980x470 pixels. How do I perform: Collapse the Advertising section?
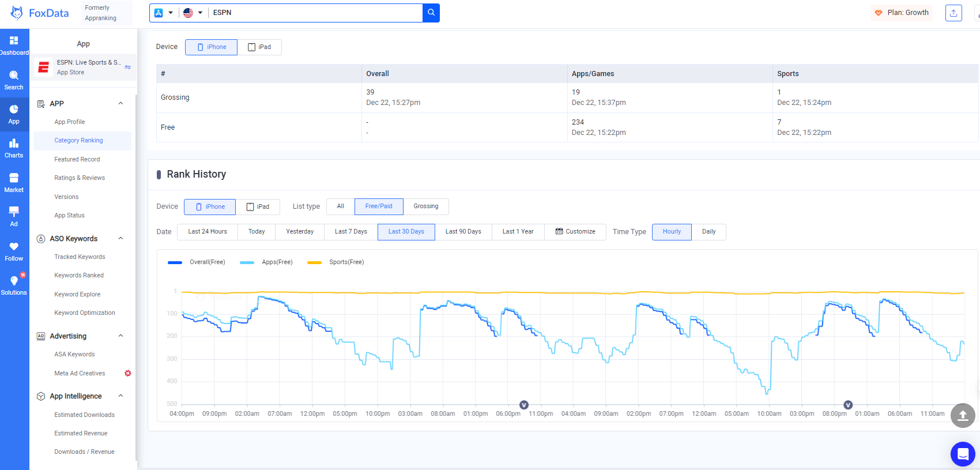(x=120, y=336)
